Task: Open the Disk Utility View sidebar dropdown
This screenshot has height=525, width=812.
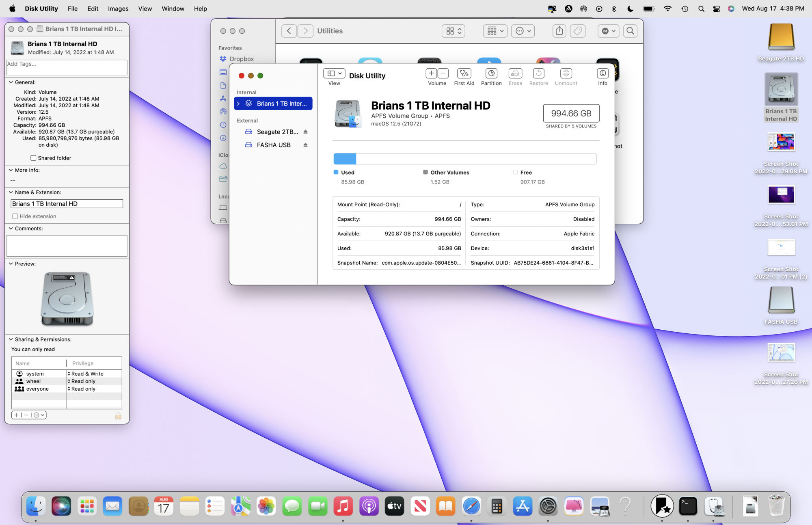Action: [334, 73]
